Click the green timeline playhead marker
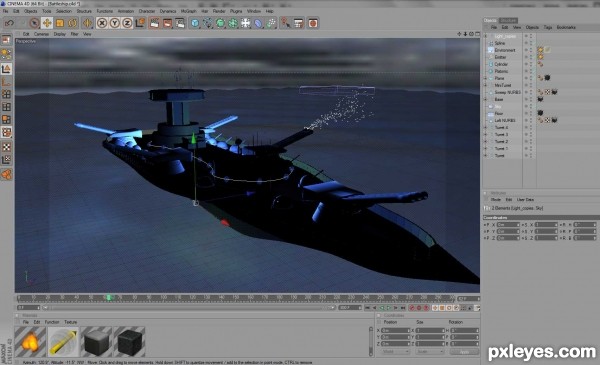The image size is (600, 365). click(x=109, y=297)
